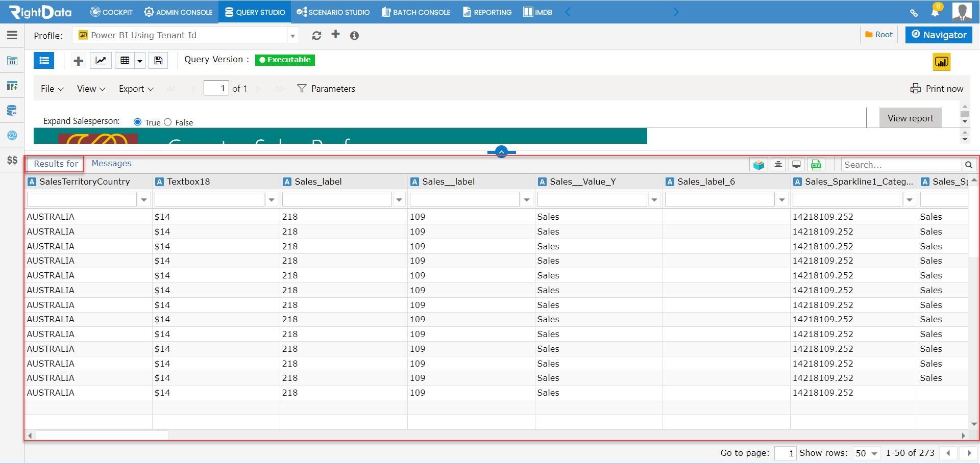Open the Export dropdown menu
The image size is (980, 464).
click(x=136, y=88)
